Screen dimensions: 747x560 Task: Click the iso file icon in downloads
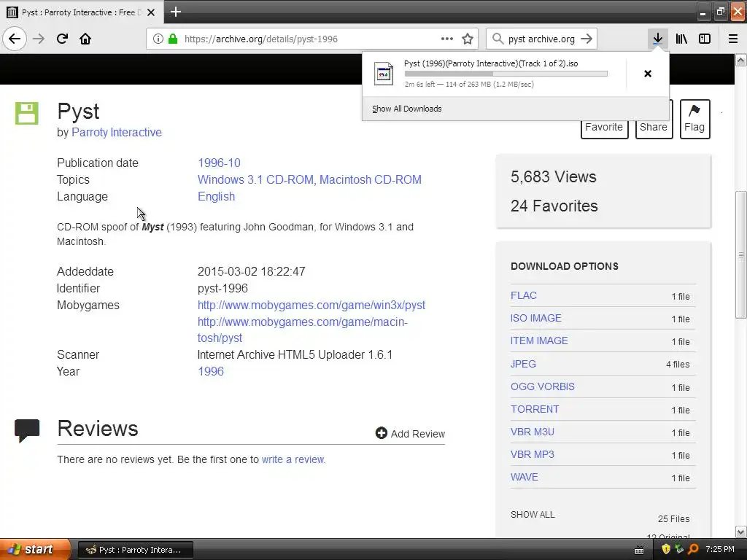pyautogui.click(x=384, y=74)
